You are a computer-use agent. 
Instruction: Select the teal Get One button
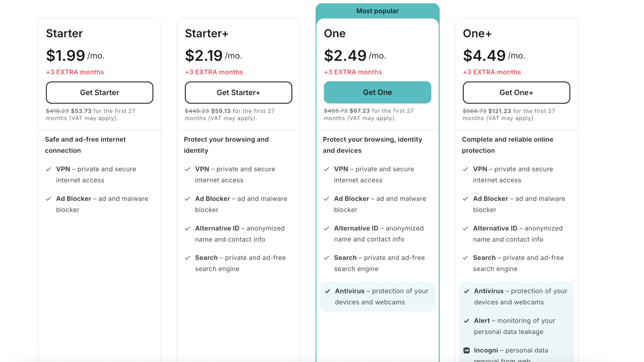[x=377, y=93]
